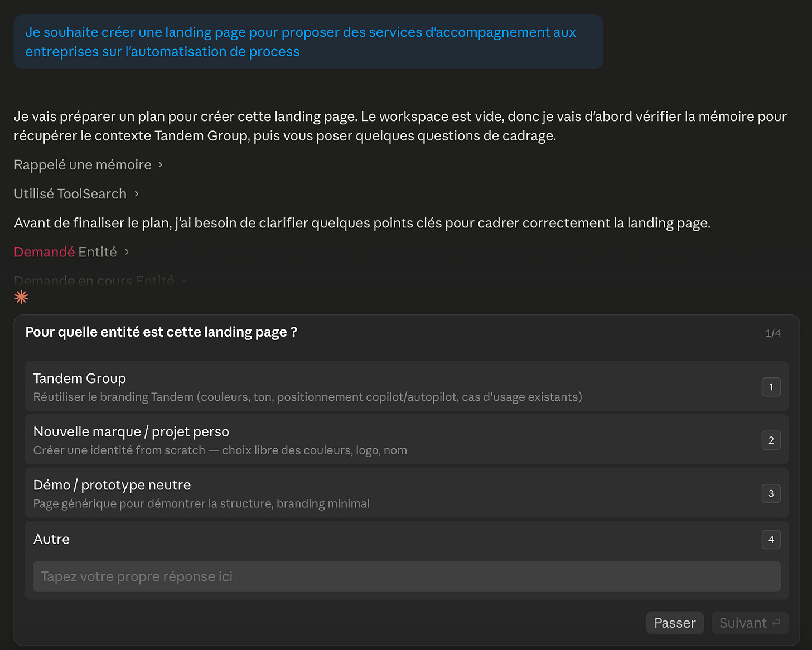Click the Passer button
The height and width of the screenshot is (650, 812).
pos(675,623)
